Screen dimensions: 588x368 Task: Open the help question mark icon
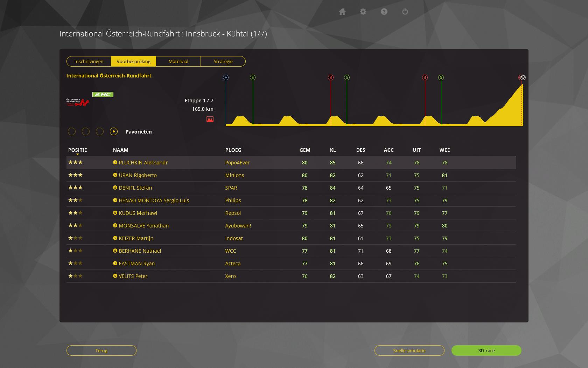tap(384, 12)
